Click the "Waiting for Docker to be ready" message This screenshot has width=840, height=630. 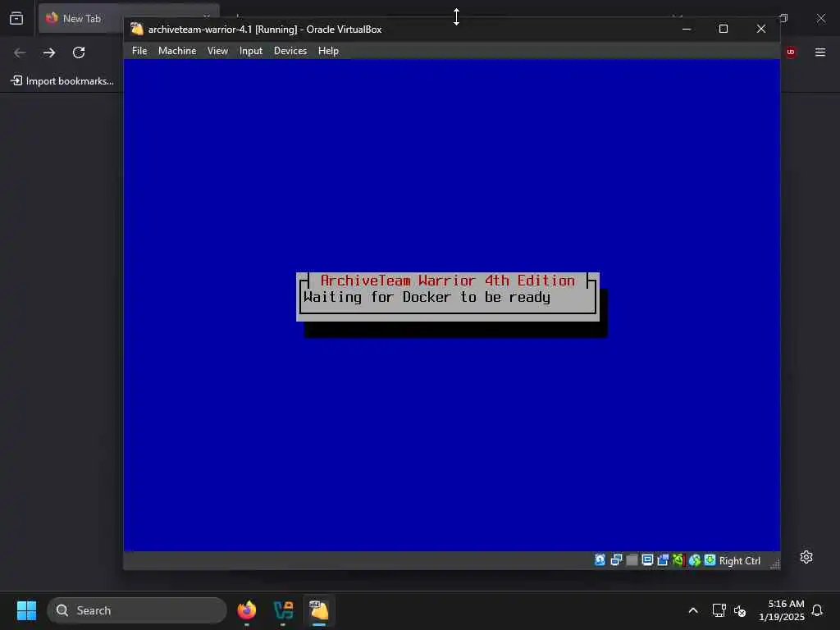coord(427,297)
